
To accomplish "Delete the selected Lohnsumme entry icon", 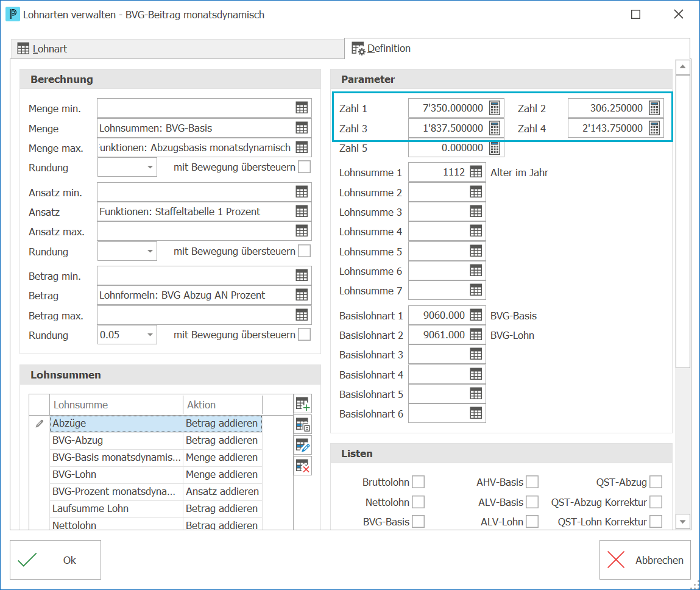I will pyautogui.click(x=303, y=466).
